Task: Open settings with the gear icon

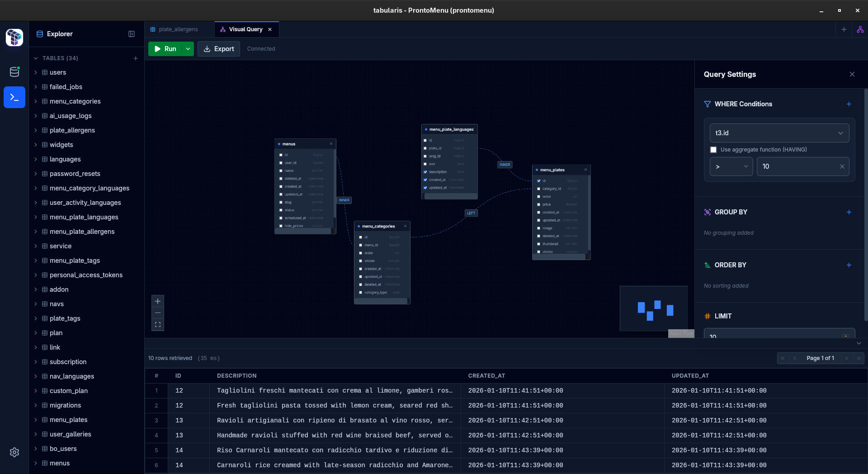Action: (x=14, y=452)
